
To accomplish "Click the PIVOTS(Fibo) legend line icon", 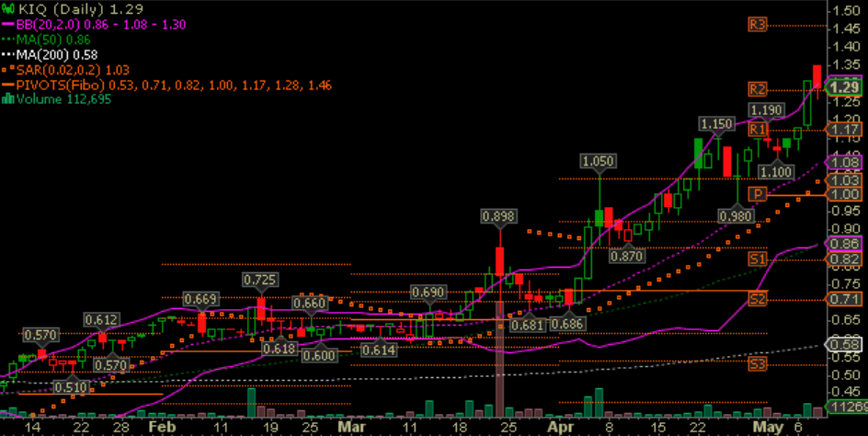I will coord(9,85).
